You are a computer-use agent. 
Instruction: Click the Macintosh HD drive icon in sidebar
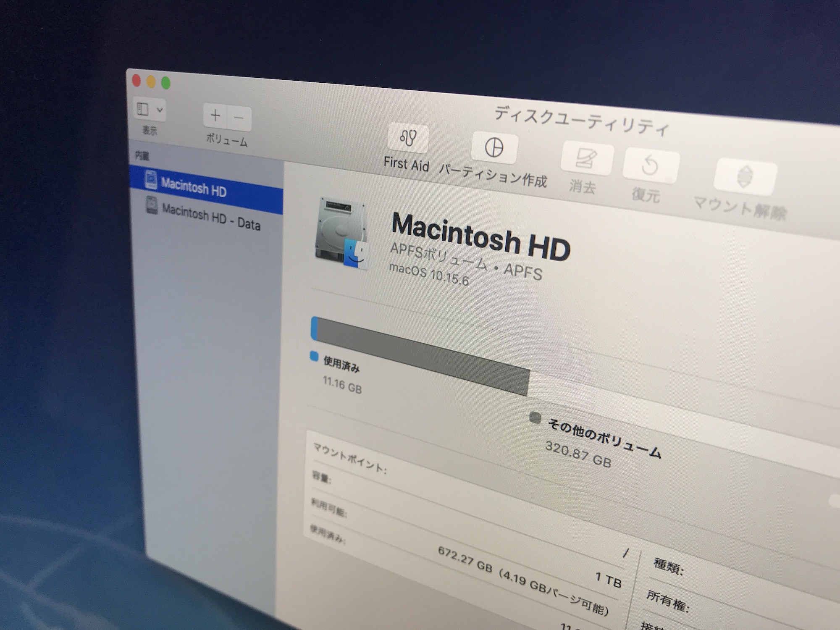pos(151,180)
